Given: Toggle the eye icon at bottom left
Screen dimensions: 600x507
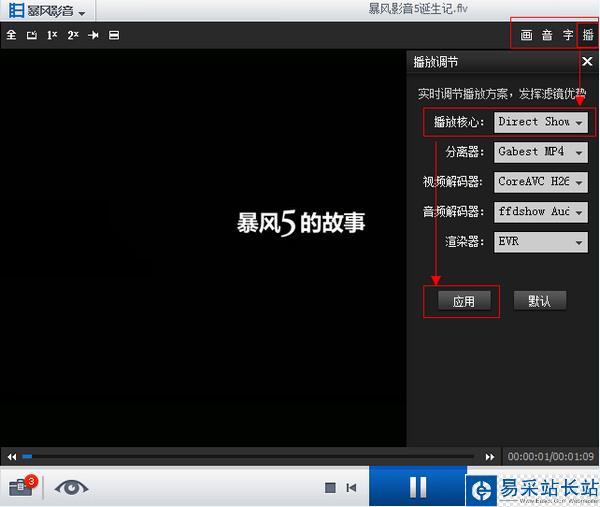Looking at the screenshot, I should pos(71,487).
